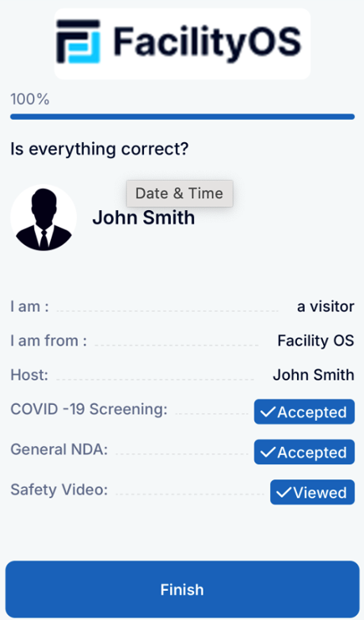Click the checkmark in COVID-19 Accepted badge
Image resolution: width=364 pixels, height=620 pixels.
[x=268, y=412]
